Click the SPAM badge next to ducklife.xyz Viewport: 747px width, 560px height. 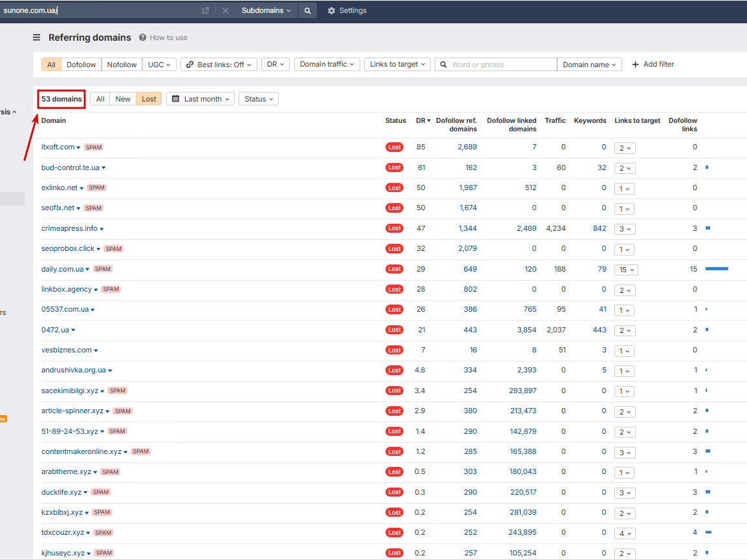point(100,492)
